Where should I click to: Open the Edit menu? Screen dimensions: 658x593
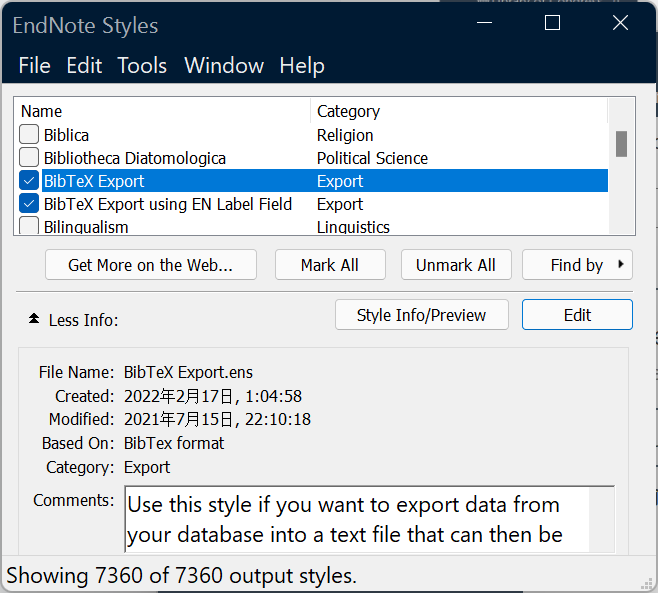84,66
